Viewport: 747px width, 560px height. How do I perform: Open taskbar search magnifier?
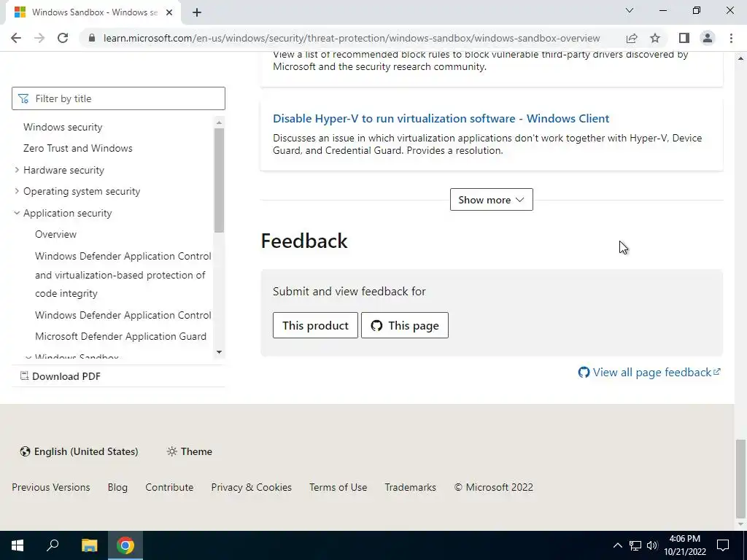[x=53, y=545]
